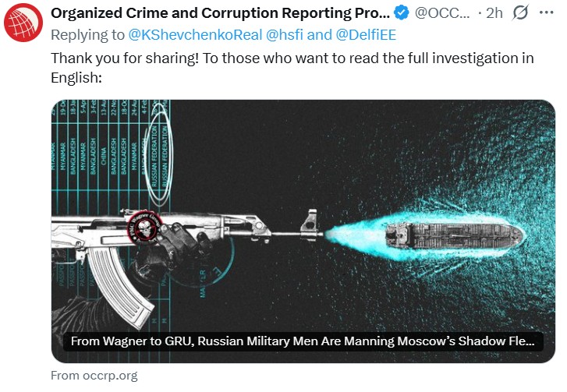This screenshot has height=392, width=567.
Task: Click the @OCC... account handle
Action: 442,13
